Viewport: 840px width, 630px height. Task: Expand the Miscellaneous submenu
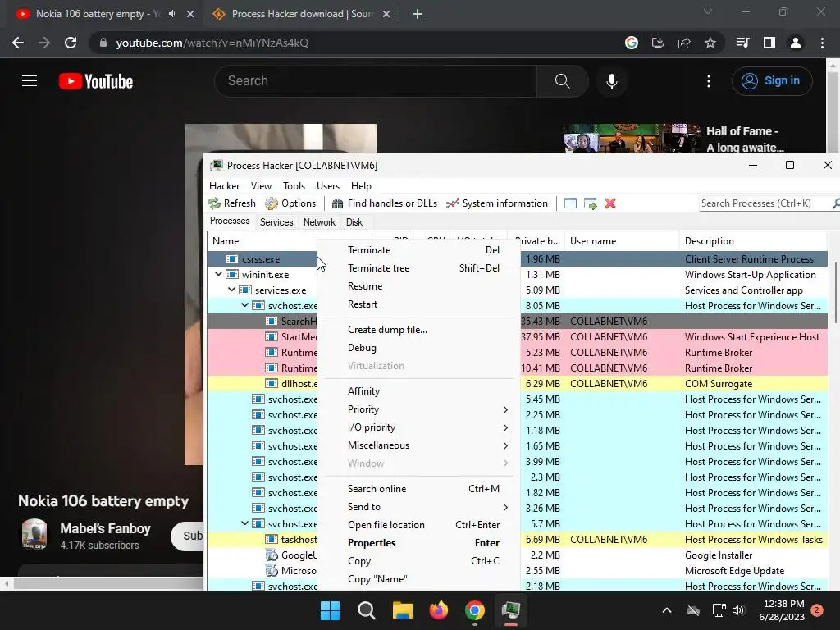[419, 445]
